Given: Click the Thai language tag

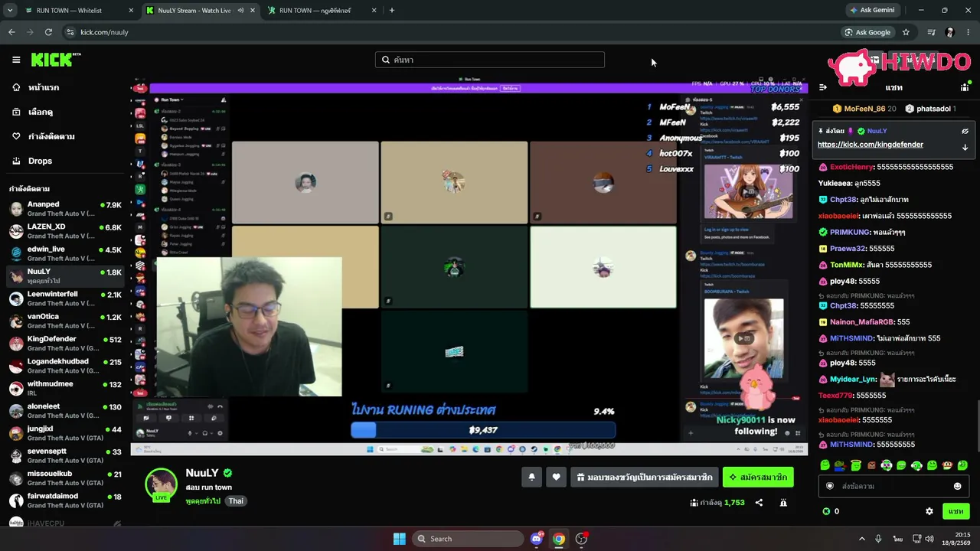Looking at the screenshot, I should pyautogui.click(x=236, y=501).
